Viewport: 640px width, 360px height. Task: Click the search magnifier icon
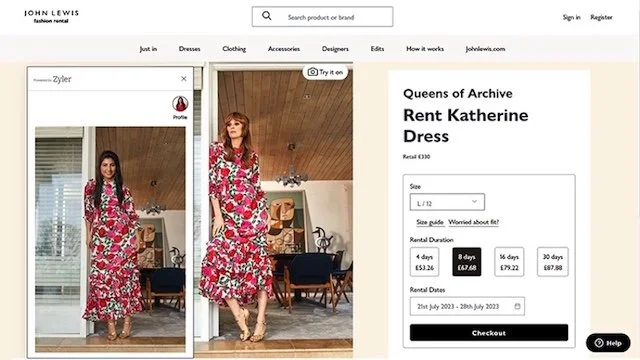click(x=267, y=16)
